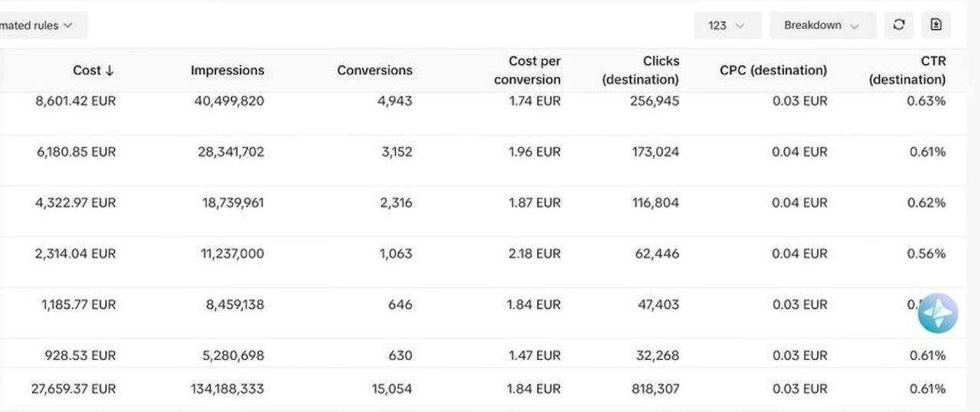Select the 8,601.42 EUR cost cell
Screen dimensions: 980x412
[x=76, y=101]
